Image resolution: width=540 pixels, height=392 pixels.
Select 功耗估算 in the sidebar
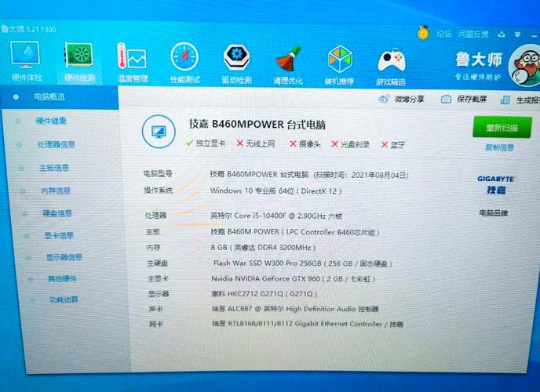64,299
